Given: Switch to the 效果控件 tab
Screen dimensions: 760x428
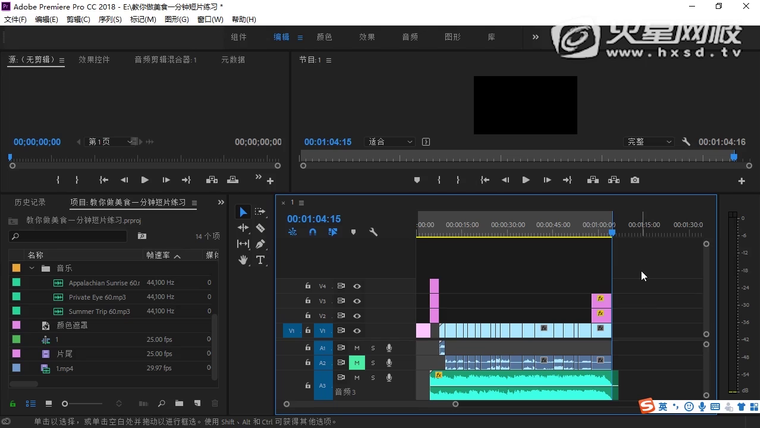Looking at the screenshot, I should tap(94, 60).
